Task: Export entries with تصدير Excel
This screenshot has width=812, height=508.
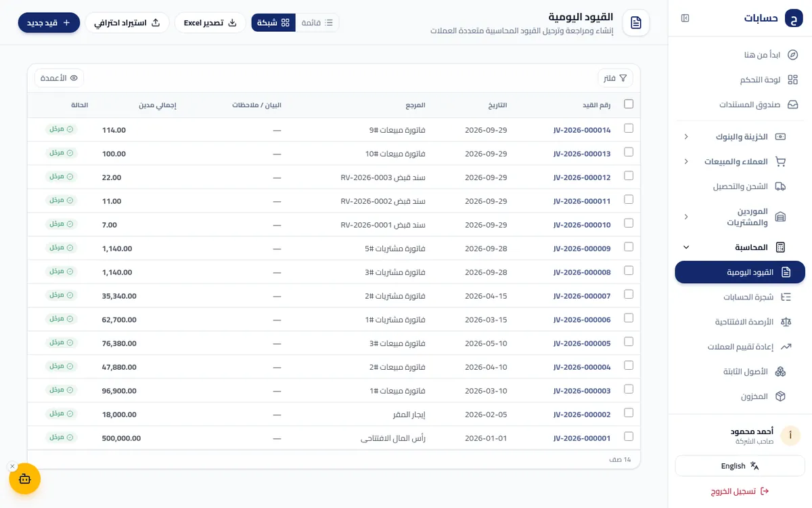Action: 210,22
